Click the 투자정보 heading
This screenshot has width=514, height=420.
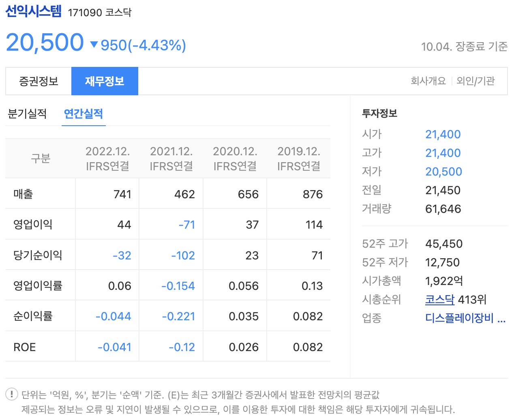pyautogui.click(x=379, y=114)
